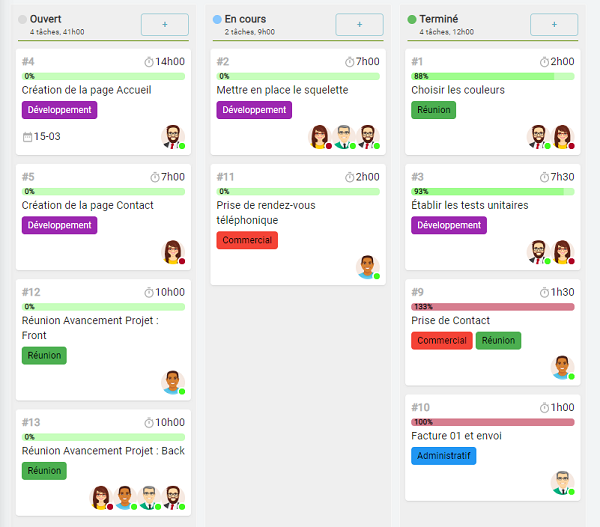
Task: Click the timer icon on task #5
Action: 155,177
